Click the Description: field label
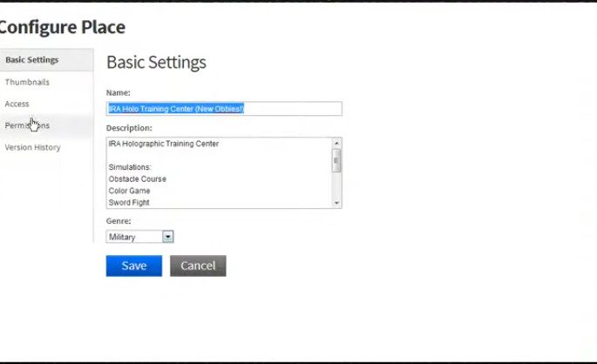This screenshot has width=597, height=364. 129,128
